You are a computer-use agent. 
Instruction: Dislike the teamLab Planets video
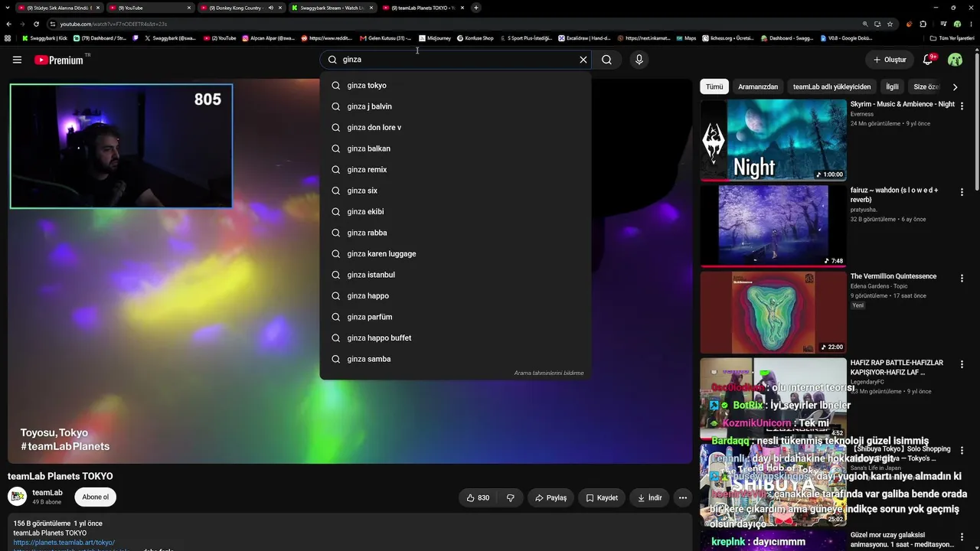(x=511, y=498)
